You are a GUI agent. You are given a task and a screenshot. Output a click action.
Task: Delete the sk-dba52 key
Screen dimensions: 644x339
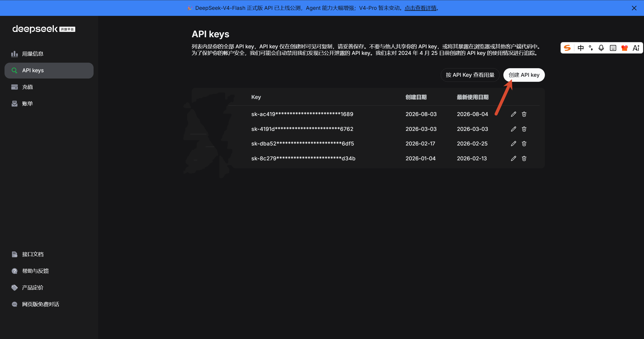pos(524,144)
